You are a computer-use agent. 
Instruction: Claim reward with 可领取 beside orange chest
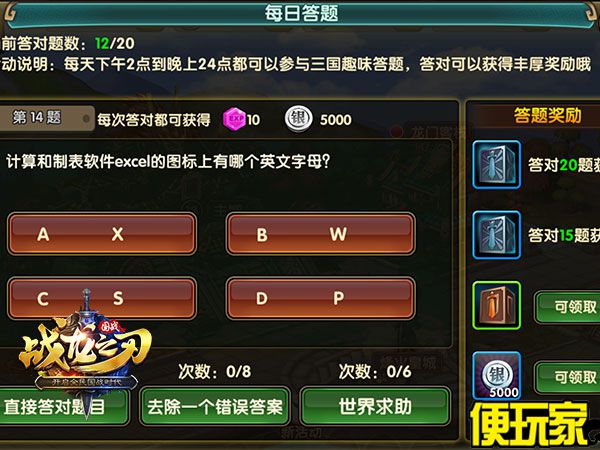(x=567, y=307)
